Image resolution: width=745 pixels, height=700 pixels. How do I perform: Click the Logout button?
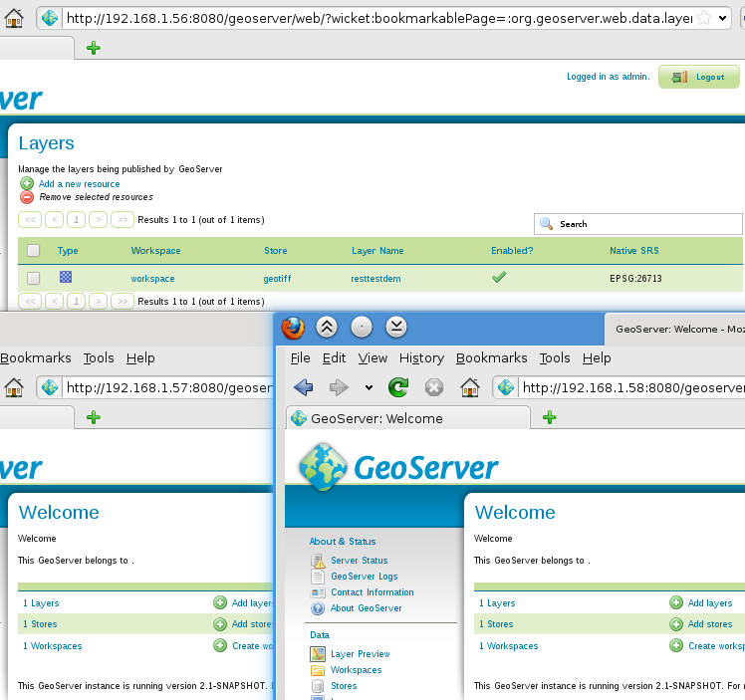point(699,77)
